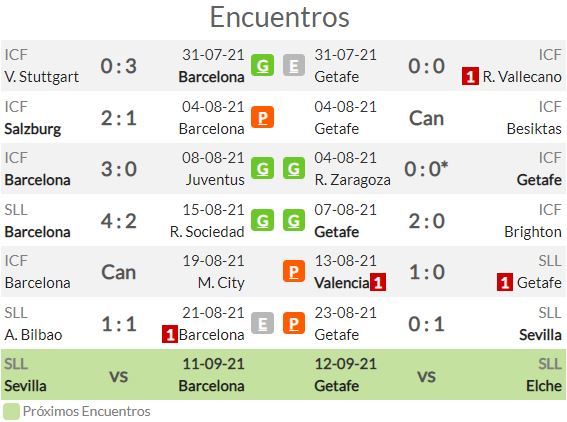The image size is (567, 422).
Task: Click the gray E badge for A. Bilbao–Barcelona
Action: point(263,323)
